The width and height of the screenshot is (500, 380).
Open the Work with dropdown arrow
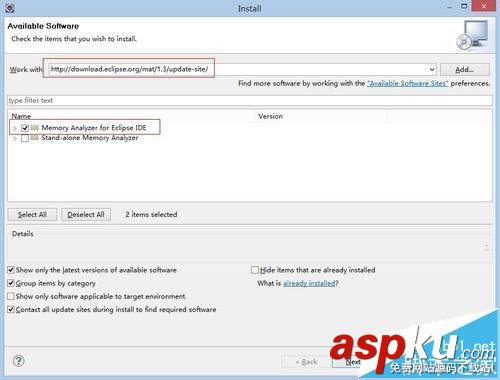click(432, 70)
